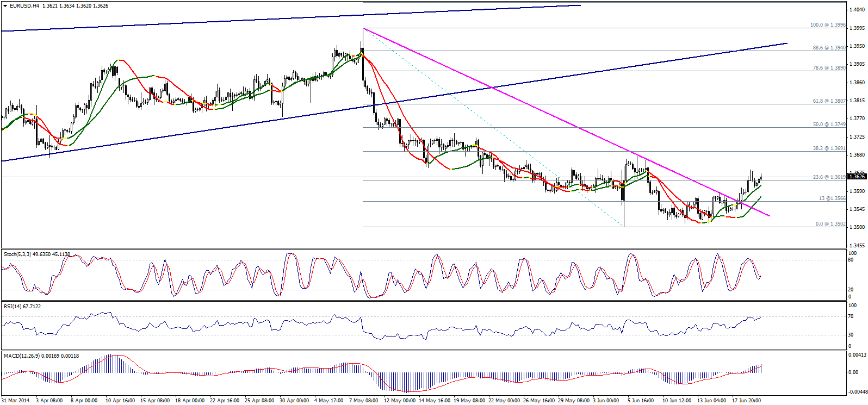868x405 pixels.
Task: Click price axis value 1.3770
Action: click(x=858, y=119)
